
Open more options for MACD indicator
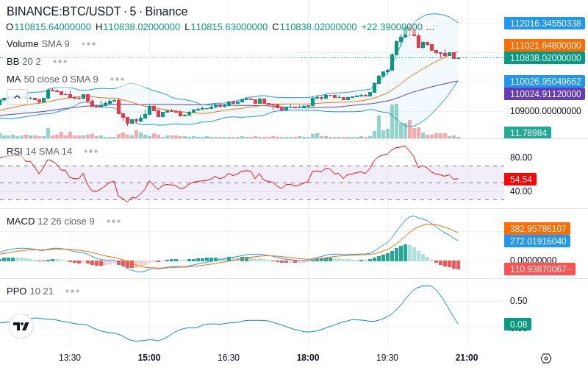(x=114, y=222)
